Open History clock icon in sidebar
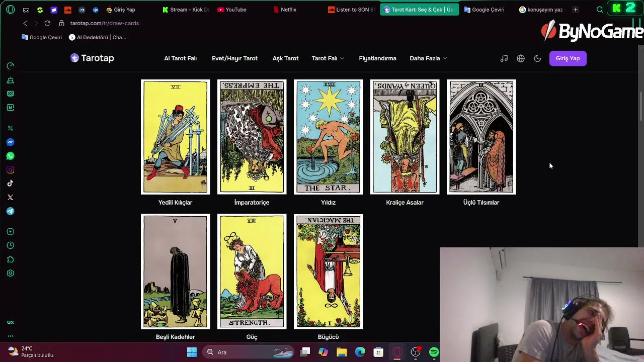This screenshot has height=362, width=644. pos(10,245)
